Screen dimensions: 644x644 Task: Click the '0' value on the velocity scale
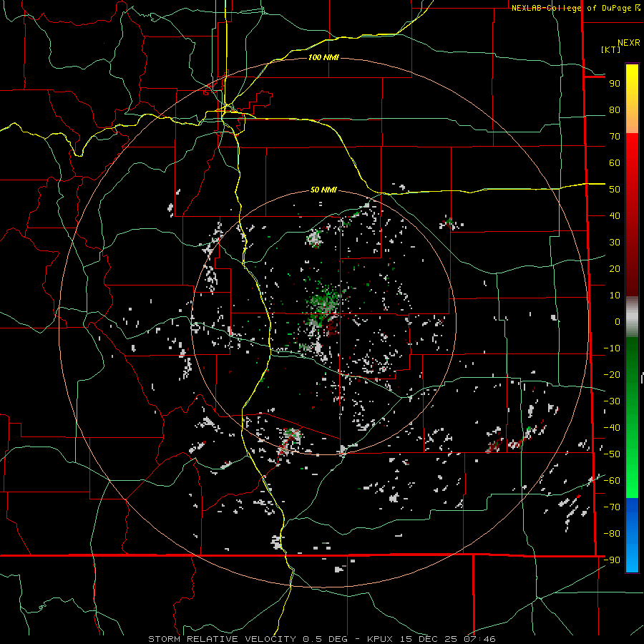(x=618, y=322)
